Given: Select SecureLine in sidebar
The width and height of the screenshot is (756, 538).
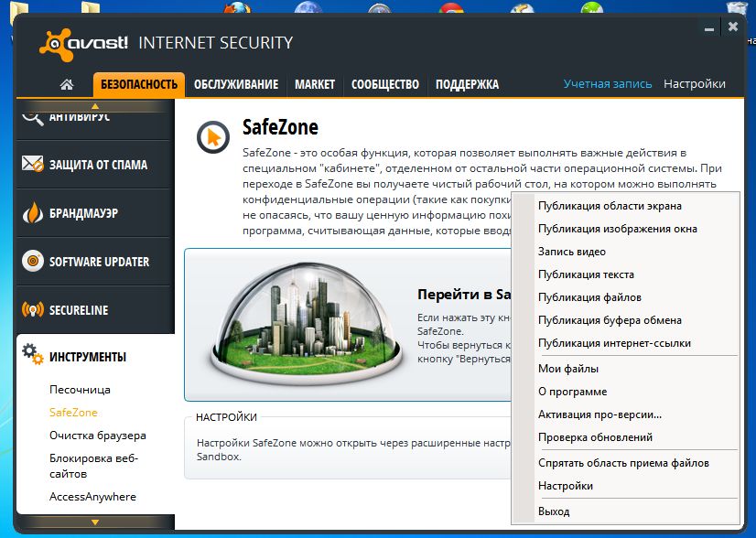Looking at the screenshot, I should (x=95, y=310).
